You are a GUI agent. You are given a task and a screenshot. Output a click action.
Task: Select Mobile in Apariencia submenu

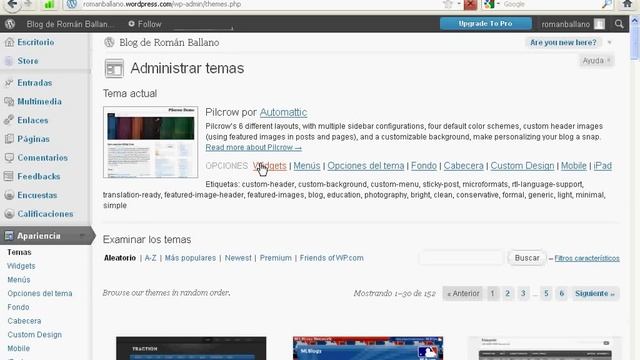19,349
